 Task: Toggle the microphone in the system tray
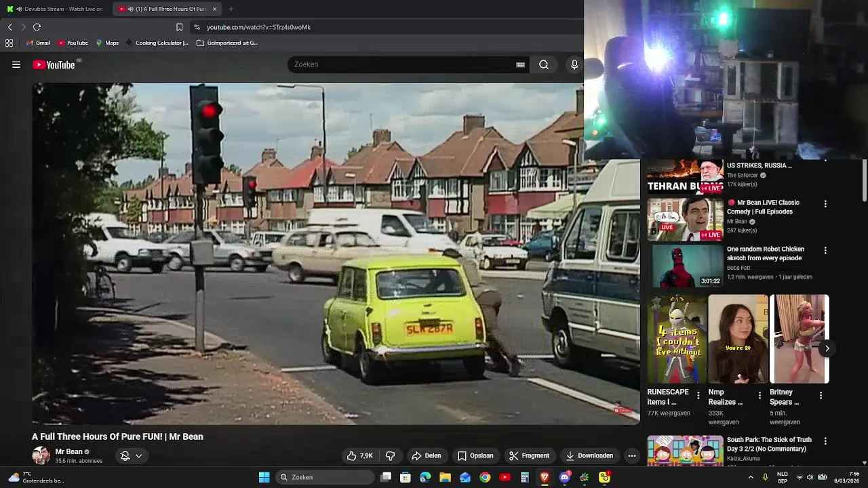click(x=766, y=477)
